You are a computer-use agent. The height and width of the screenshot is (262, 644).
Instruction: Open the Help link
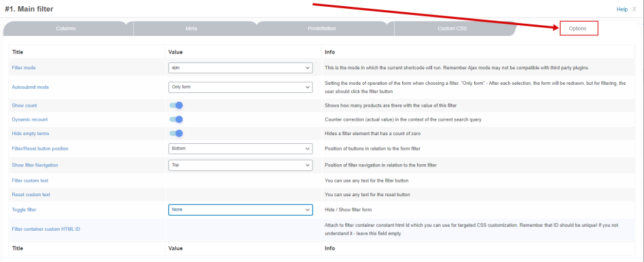coord(622,9)
